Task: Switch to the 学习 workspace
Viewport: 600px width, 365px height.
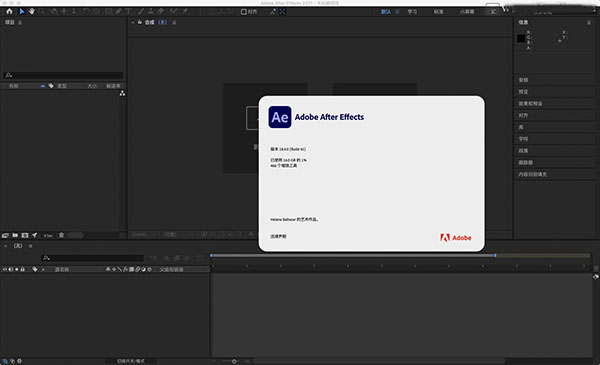Action: click(x=412, y=12)
